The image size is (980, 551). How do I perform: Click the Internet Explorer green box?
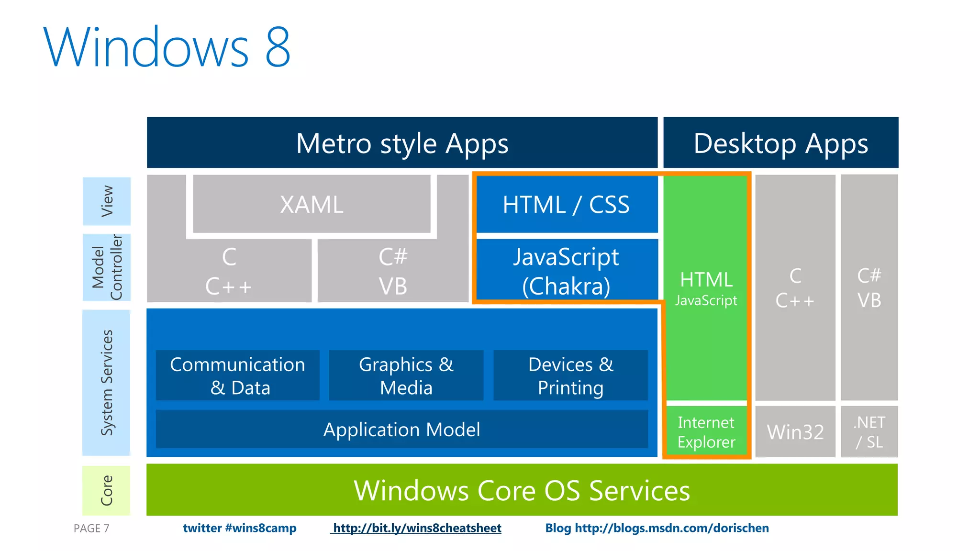pyautogui.click(x=706, y=431)
